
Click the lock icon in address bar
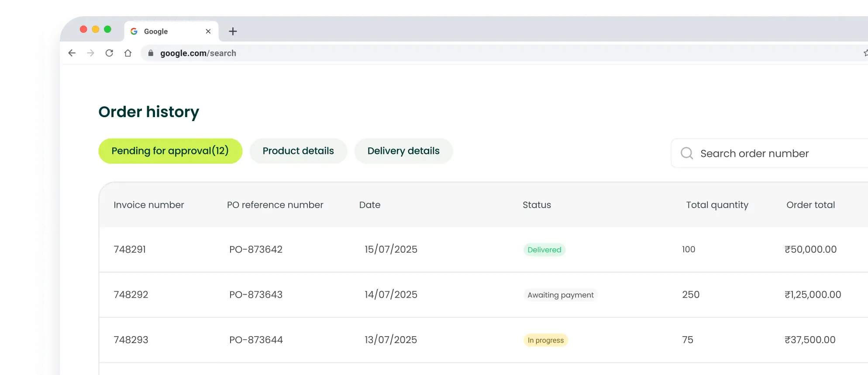pyautogui.click(x=151, y=53)
